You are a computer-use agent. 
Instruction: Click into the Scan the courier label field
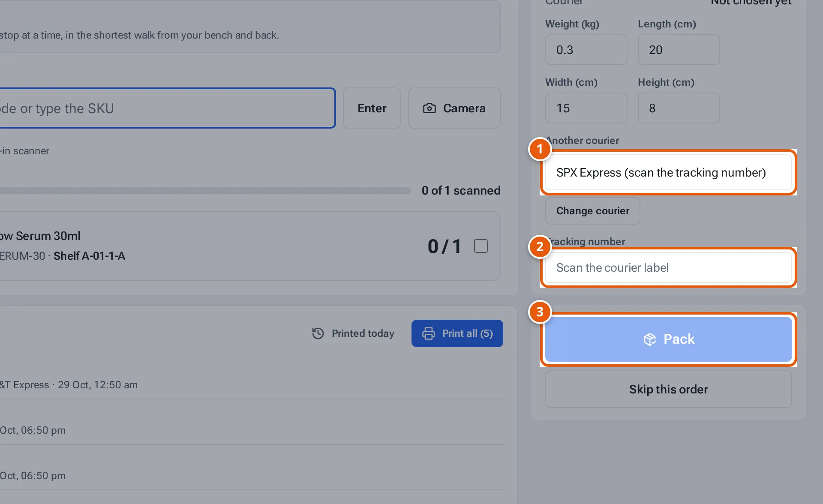coord(669,267)
